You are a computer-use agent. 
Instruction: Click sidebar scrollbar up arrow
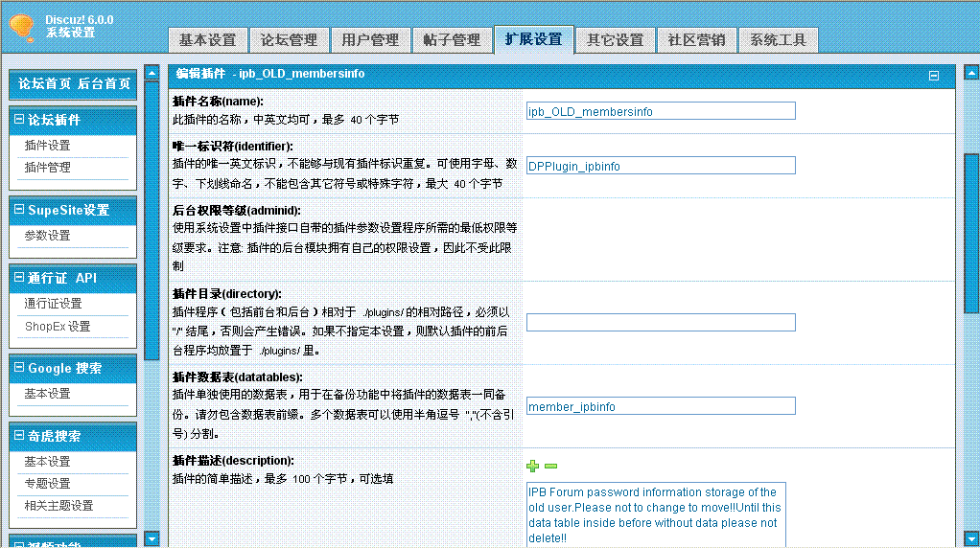point(152,73)
